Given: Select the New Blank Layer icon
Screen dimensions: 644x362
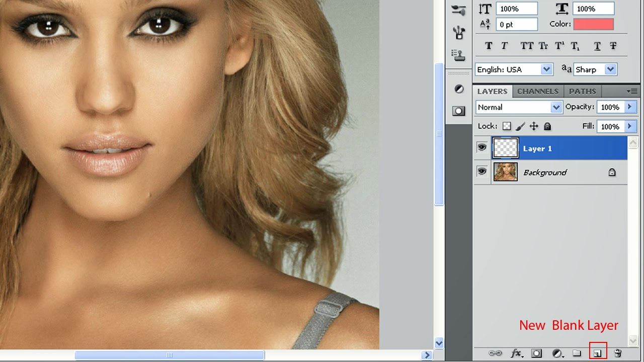Looking at the screenshot, I should point(597,353).
